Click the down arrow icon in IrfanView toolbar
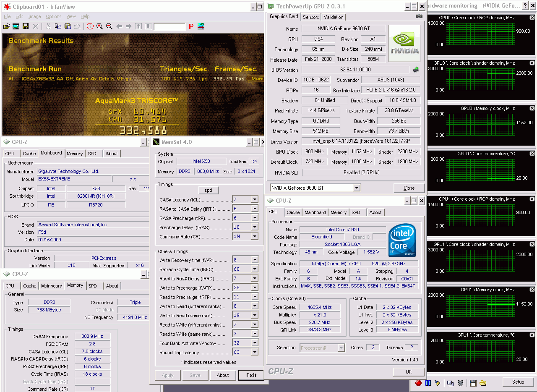537x392 pixels. pyautogui.click(x=148, y=26)
